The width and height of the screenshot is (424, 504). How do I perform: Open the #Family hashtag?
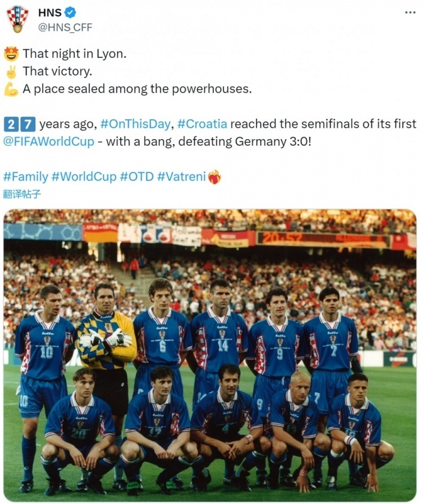25,176
